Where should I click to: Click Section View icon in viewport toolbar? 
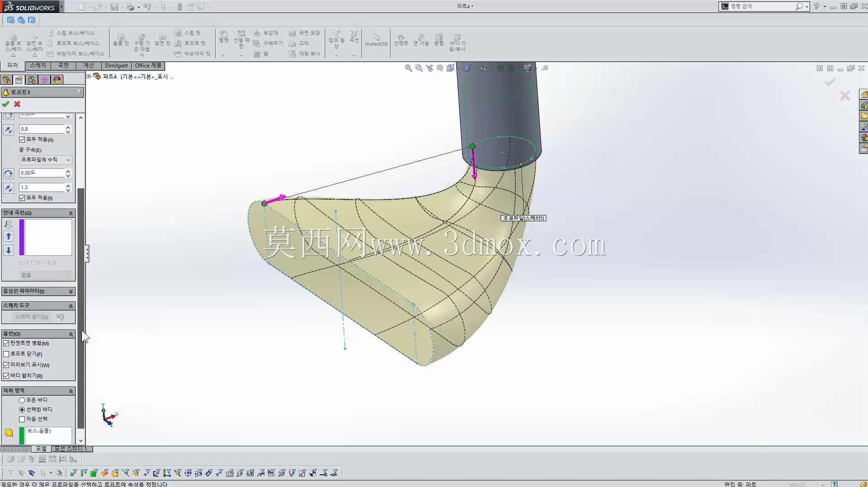click(440, 68)
